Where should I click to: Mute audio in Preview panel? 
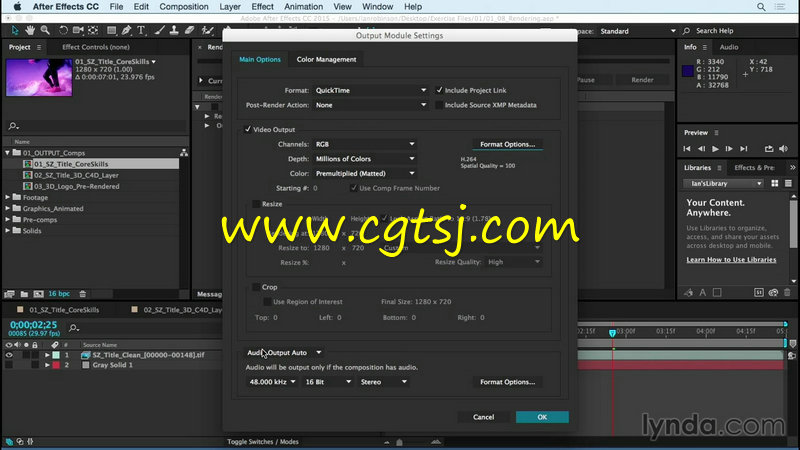tap(784, 148)
